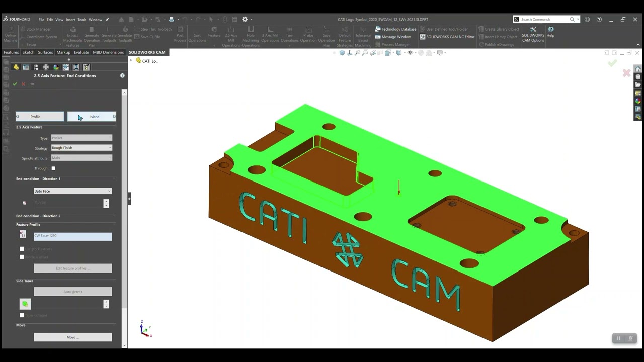Open the Type Pocket dropdown
This screenshot has width=644, height=362.
click(82, 138)
